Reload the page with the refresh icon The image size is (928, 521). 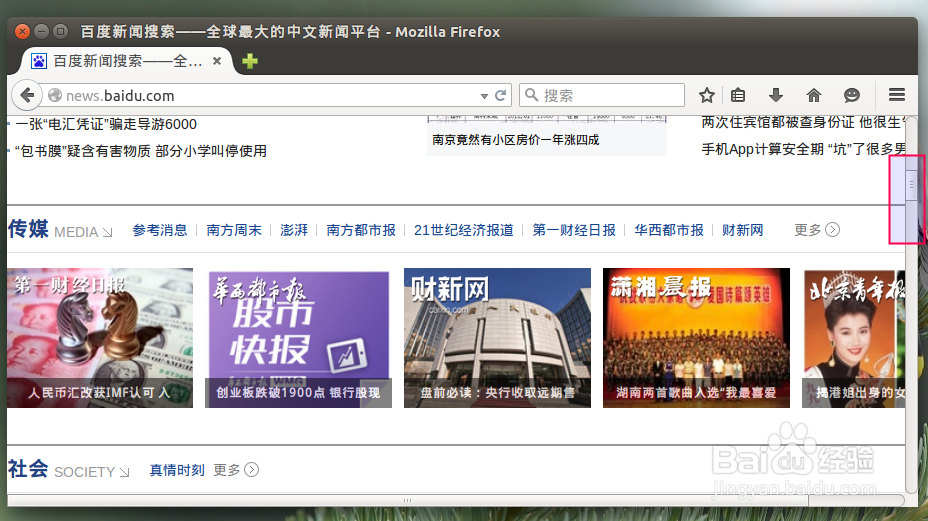(x=501, y=95)
